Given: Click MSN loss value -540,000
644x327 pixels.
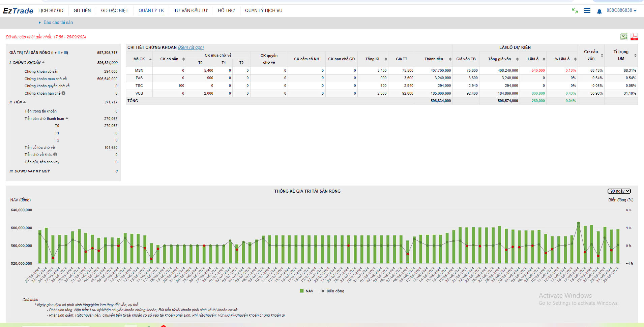Looking at the screenshot, I should point(537,70).
